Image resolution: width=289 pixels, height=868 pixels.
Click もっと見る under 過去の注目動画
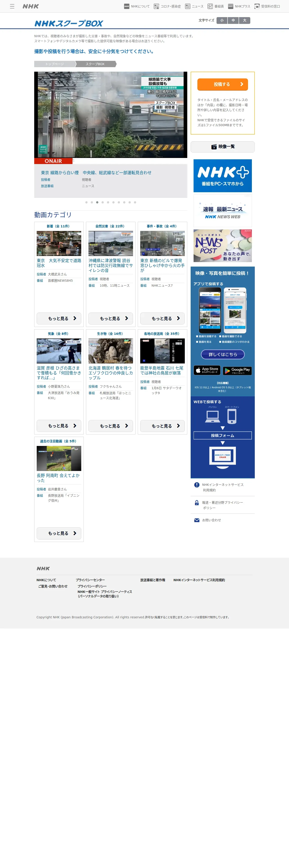tap(59, 533)
